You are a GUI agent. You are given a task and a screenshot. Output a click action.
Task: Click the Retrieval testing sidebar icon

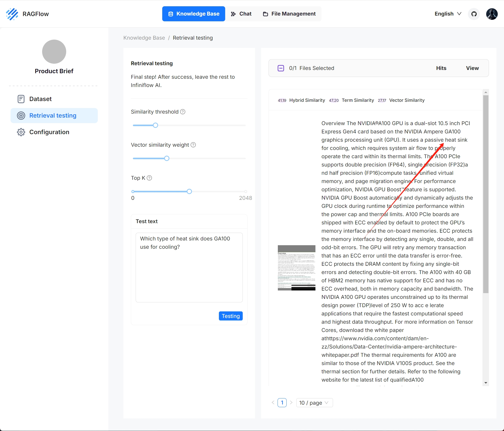pos(20,115)
